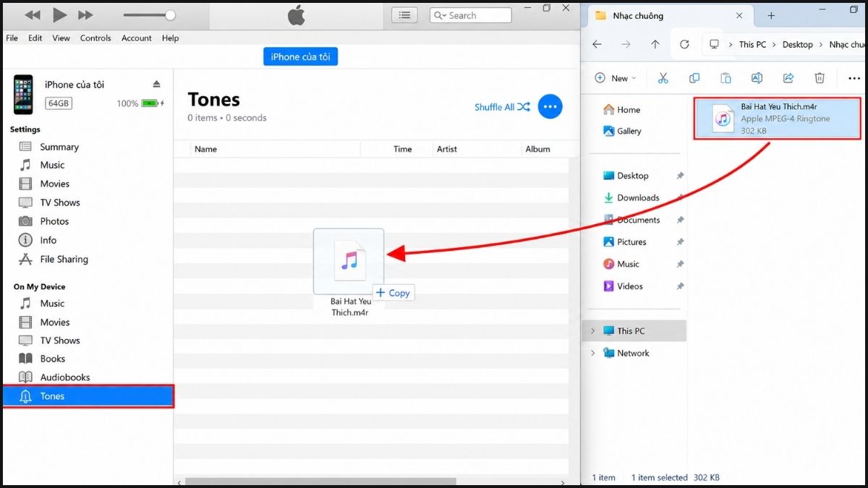
Task: Open the Account menu in iTunes
Action: pos(137,38)
